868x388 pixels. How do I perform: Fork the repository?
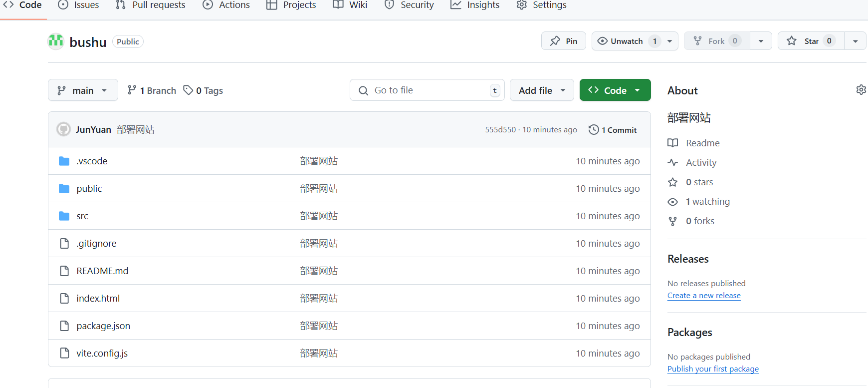(x=717, y=41)
